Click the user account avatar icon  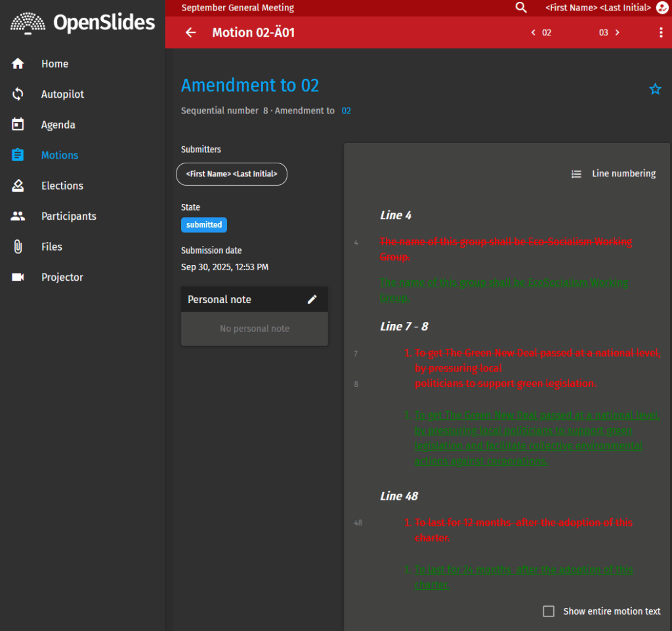[661, 8]
